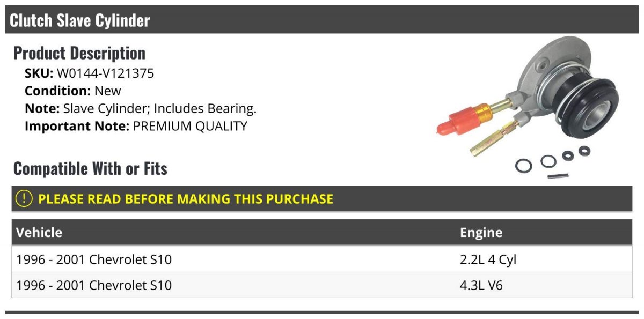Select the first Chevrolet S10 row
The image size is (644, 319).
(x=322, y=259)
